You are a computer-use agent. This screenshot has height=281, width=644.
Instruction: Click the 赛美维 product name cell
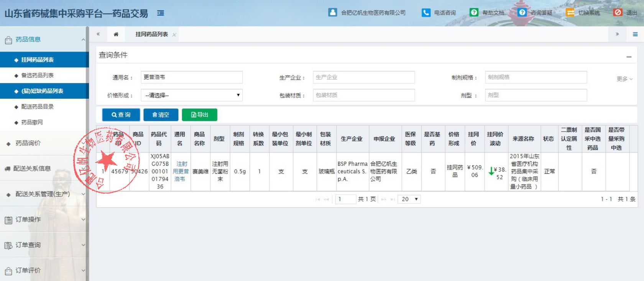200,172
